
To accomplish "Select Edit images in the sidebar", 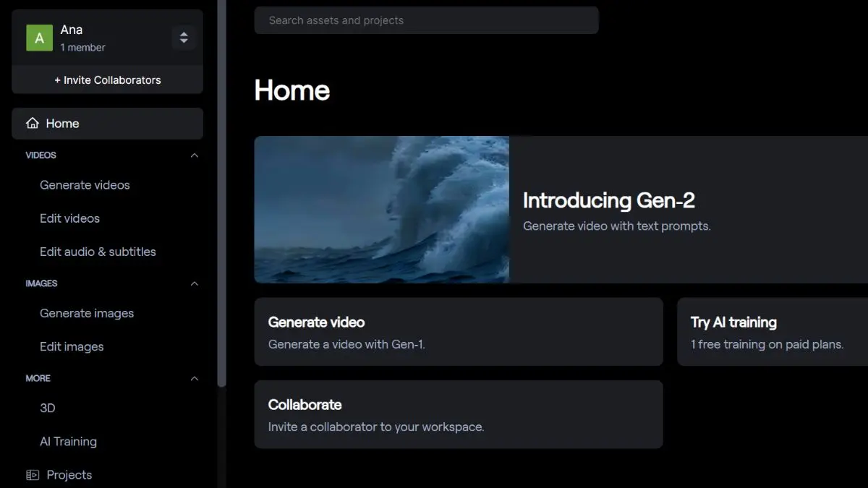I will pyautogui.click(x=72, y=346).
